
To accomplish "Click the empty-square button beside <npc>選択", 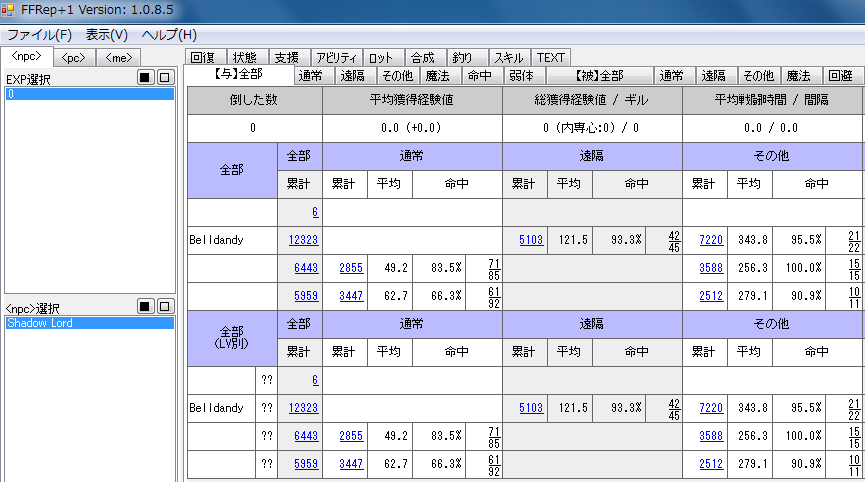I will (165, 307).
